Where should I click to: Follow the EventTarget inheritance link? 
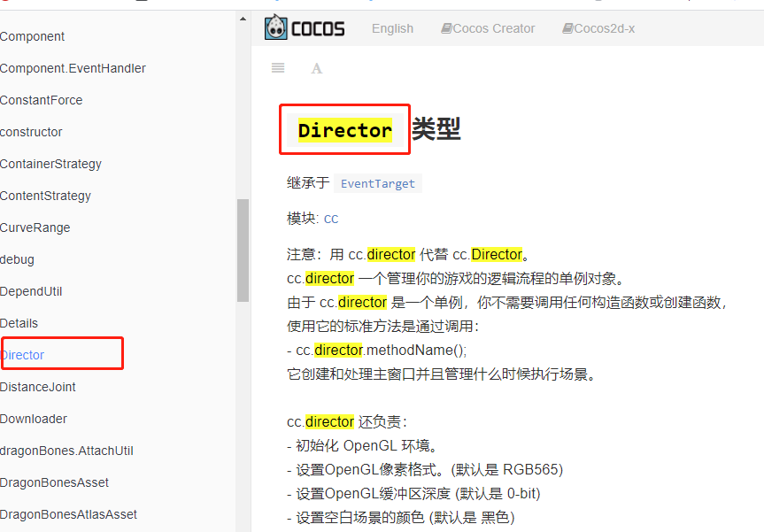point(378,183)
